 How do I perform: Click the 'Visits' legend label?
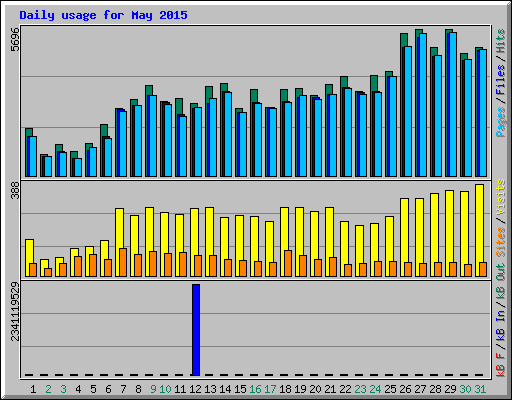click(500, 197)
